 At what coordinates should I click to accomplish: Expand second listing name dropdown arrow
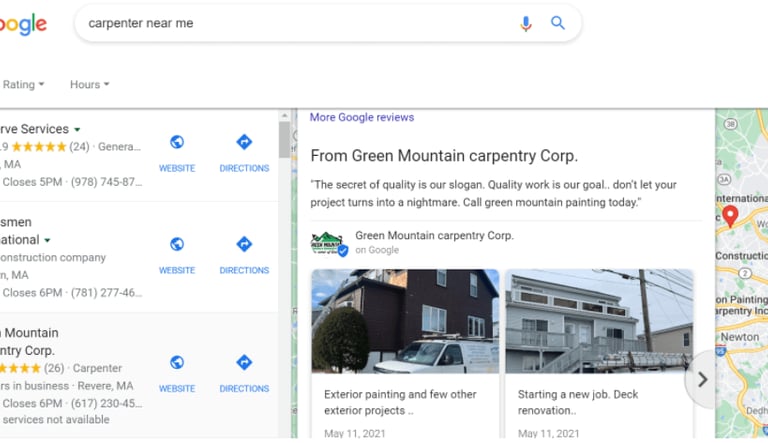coord(47,241)
